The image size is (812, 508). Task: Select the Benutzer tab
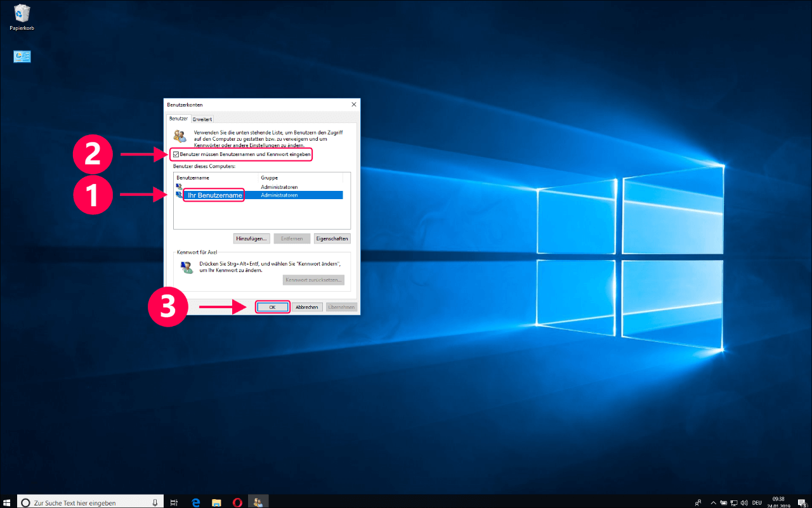178,119
